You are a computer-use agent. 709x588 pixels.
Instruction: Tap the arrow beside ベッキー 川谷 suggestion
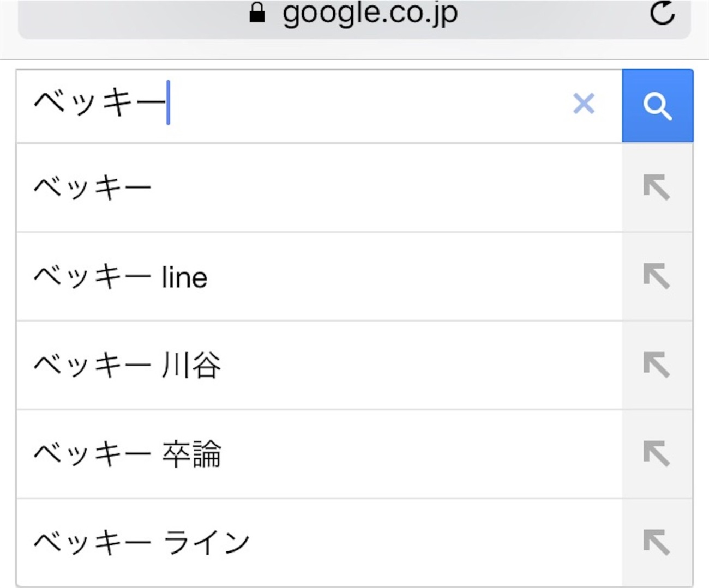[656, 365]
